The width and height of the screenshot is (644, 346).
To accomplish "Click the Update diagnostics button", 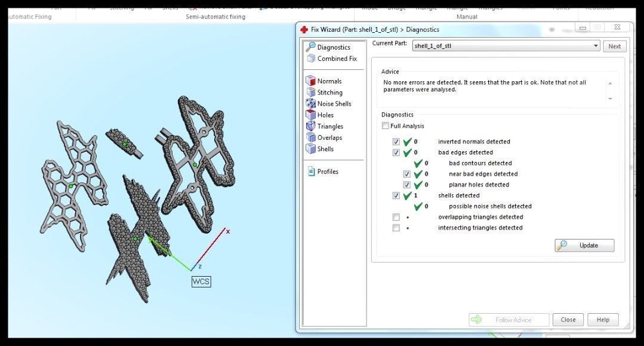I will tap(584, 245).
